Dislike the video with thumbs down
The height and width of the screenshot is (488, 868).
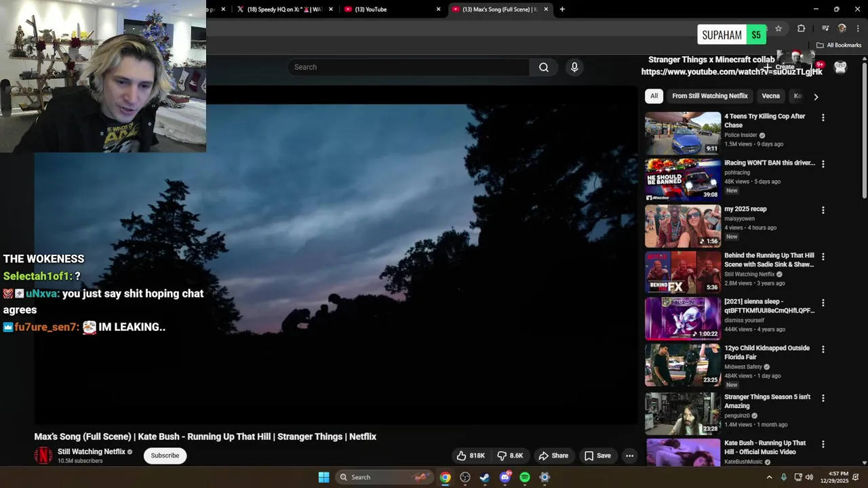[x=510, y=455]
